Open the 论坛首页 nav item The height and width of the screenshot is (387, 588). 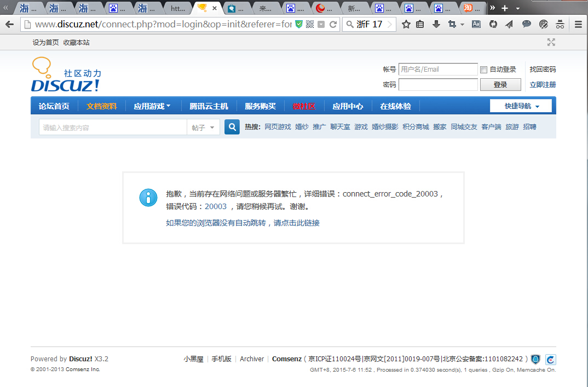coord(54,106)
